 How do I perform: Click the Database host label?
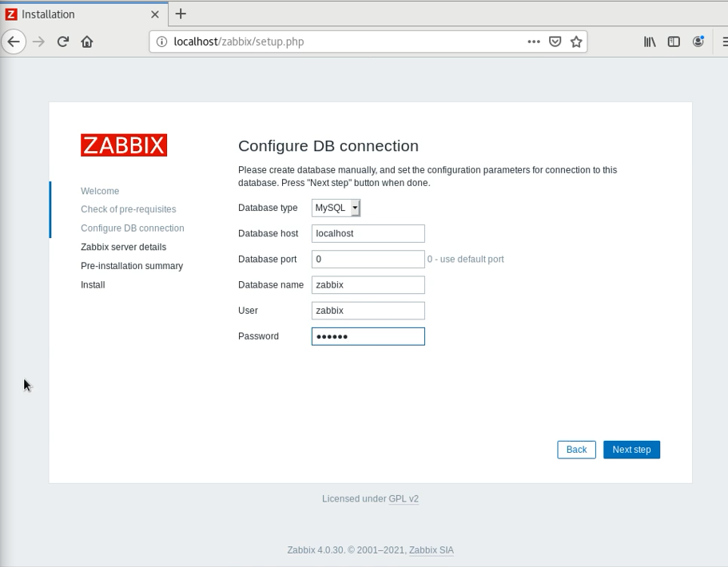268,233
